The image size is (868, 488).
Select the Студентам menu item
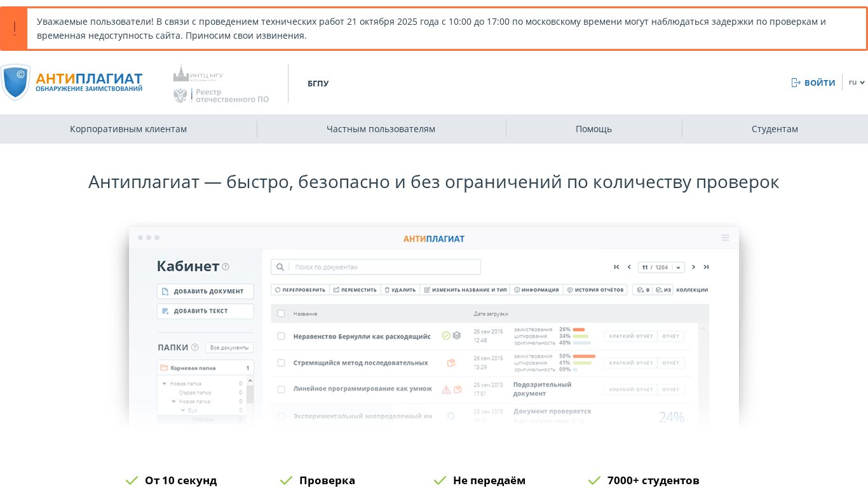point(775,129)
